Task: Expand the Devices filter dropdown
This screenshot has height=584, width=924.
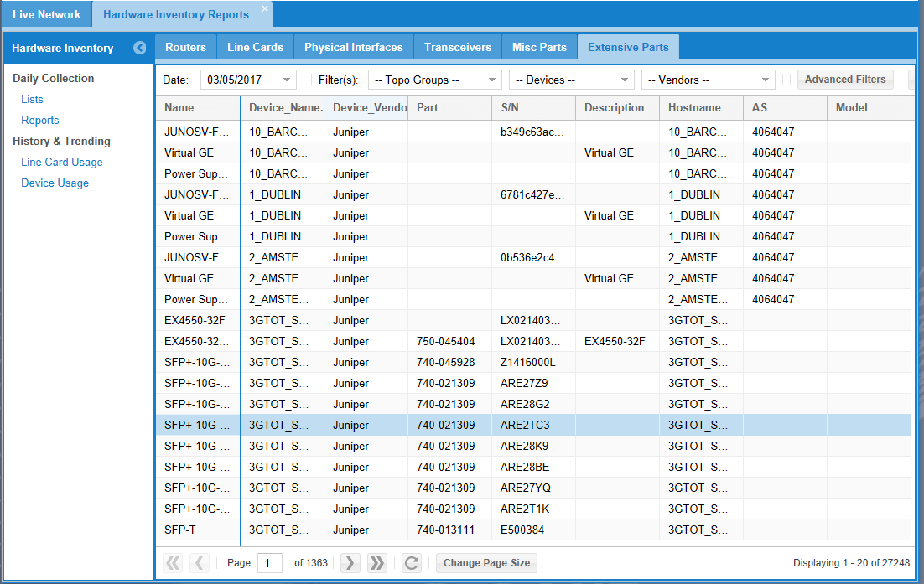Action: click(624, 79)
